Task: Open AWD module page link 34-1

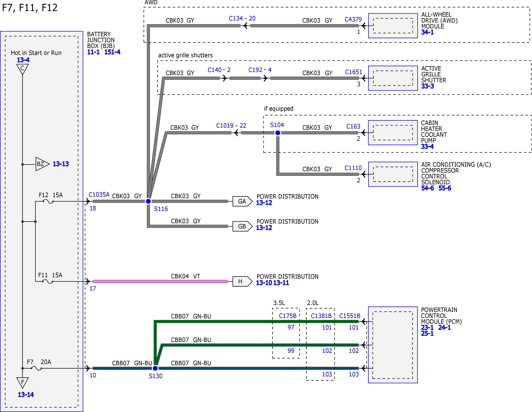Action: tap(428, 32)
